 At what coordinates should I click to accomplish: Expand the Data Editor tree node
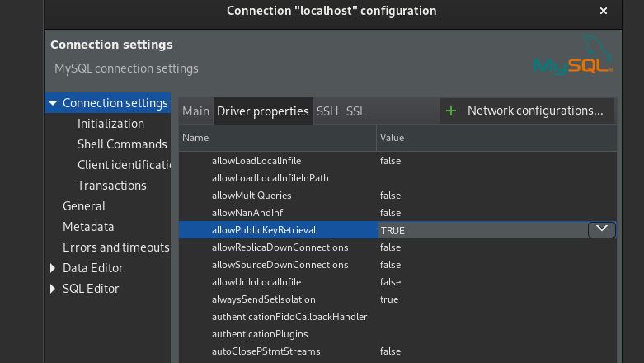[x=54, y=268]
